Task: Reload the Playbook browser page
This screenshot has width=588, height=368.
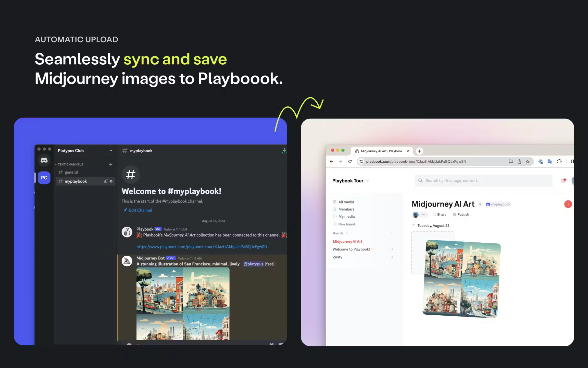Action: (350, 161)
